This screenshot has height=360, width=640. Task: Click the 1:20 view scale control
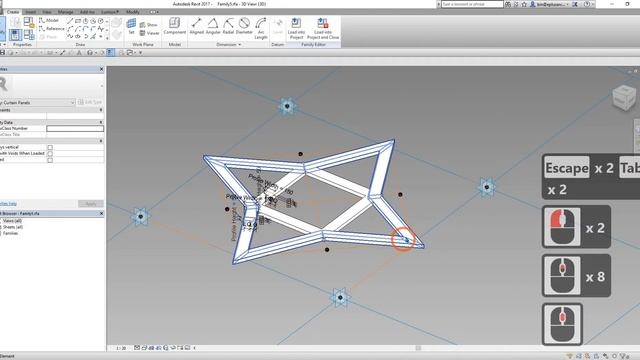coord(121,348)
